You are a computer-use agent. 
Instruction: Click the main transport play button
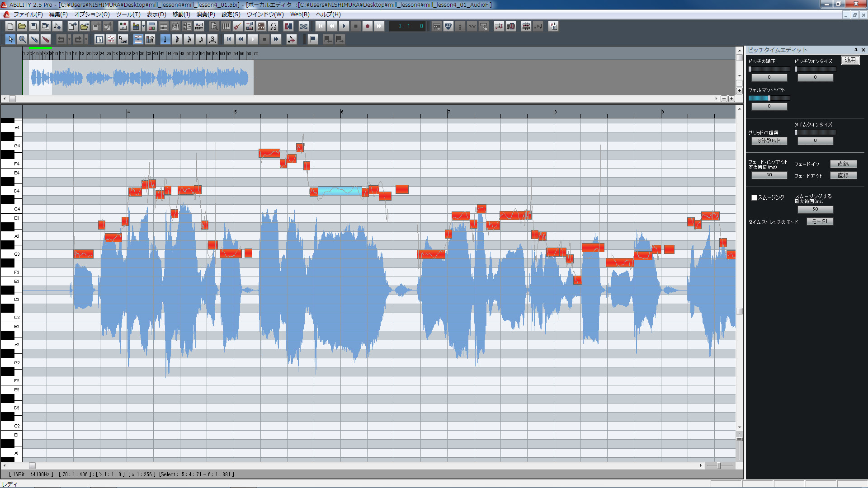coord(344,26)
